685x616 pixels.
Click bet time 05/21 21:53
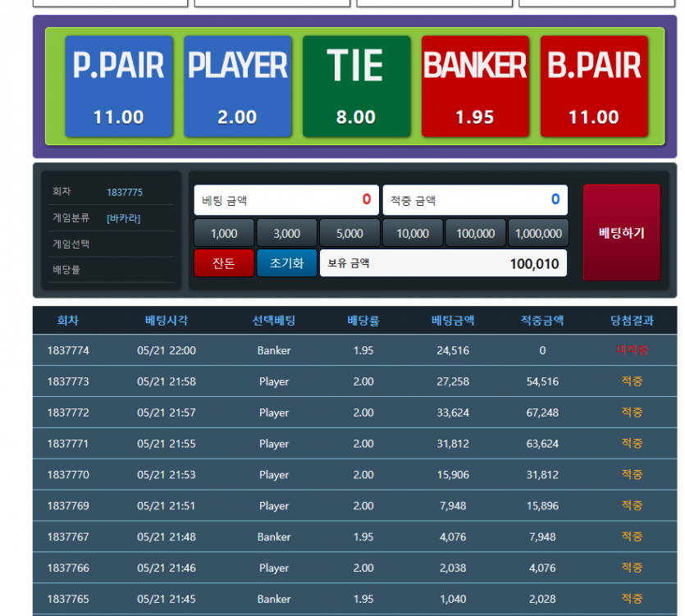[167, 474]
